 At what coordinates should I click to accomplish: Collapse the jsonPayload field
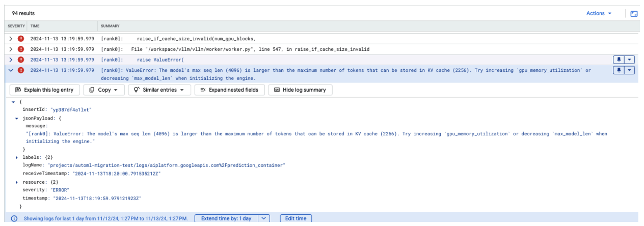point(17,118)
